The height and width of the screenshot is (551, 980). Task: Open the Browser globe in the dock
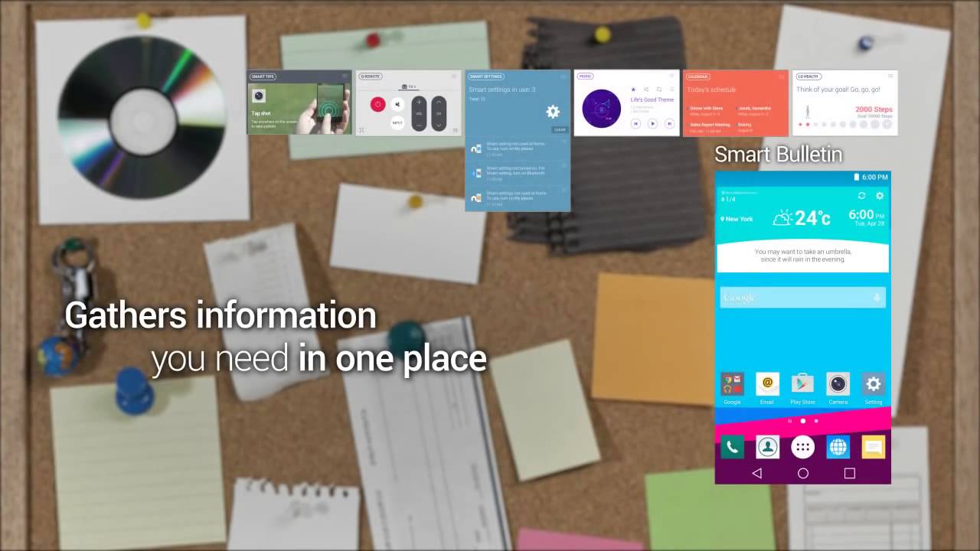coord(838,447)
